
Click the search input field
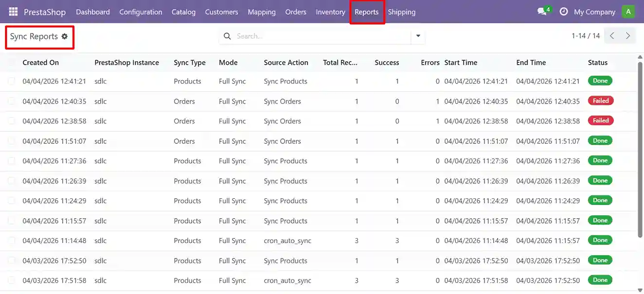tap(322, 36)
